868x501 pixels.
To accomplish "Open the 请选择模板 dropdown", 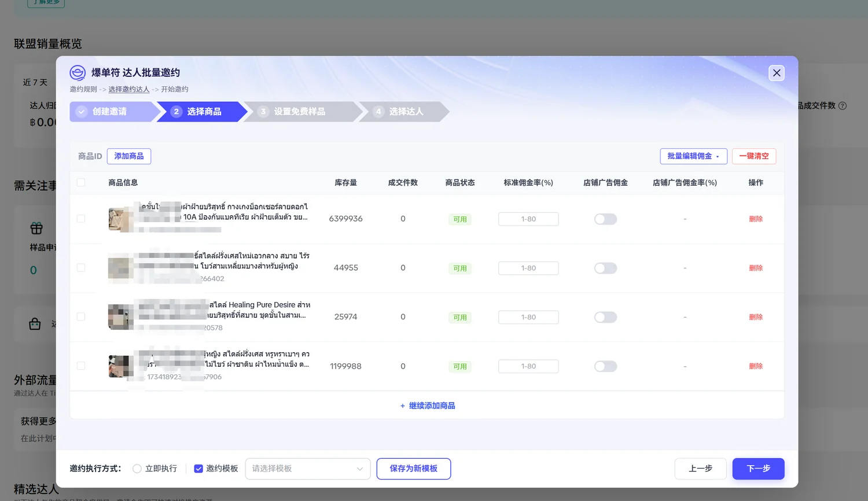I will pyautogui.click(x=308, y=469).
